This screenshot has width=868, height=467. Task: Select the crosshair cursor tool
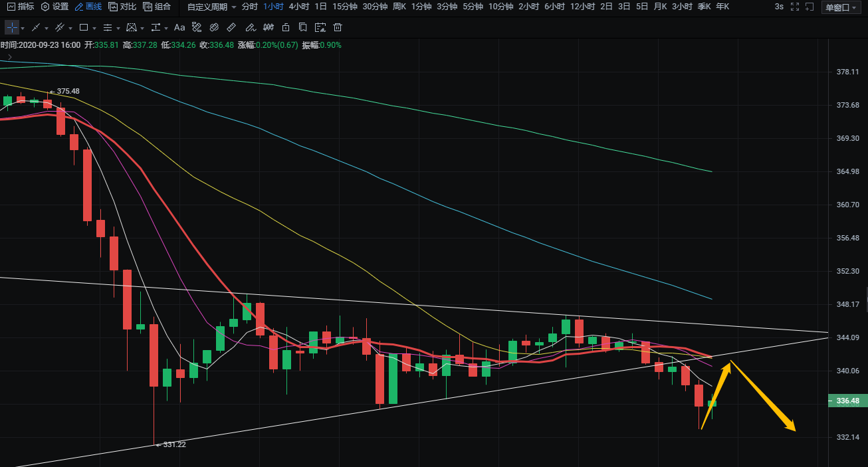click(12, 28)
